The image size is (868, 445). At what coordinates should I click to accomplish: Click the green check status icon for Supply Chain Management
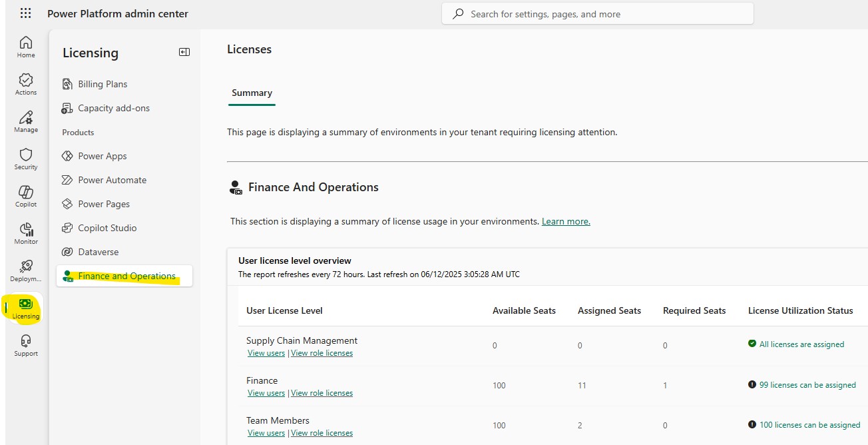(752, 344)
